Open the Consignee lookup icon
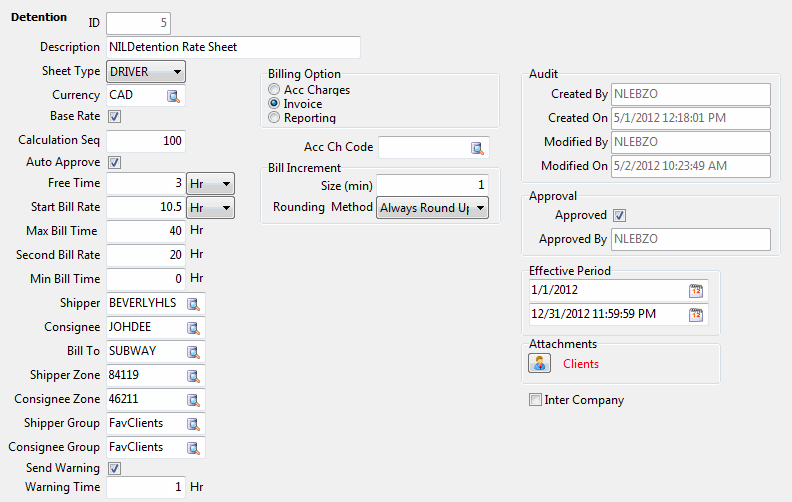The width and height of the screenshot is (792, 502). pos(193,327)
